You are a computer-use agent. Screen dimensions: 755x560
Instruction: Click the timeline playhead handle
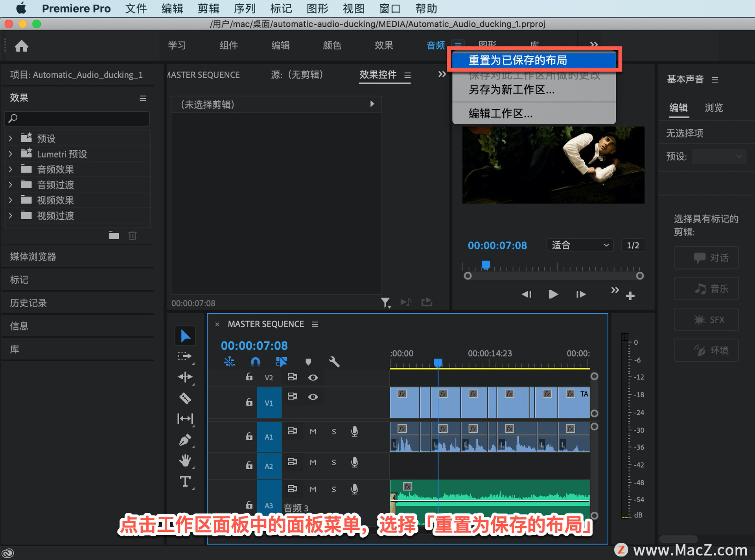click(x=438, y=362)
